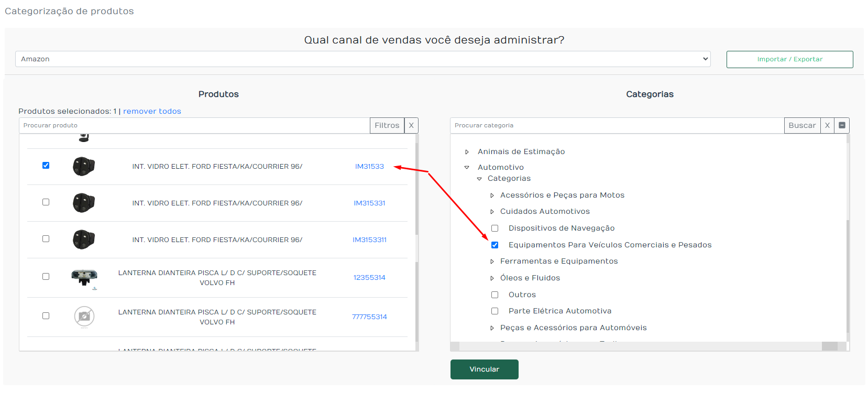The height and width of the screenshot is (414, 868).
Task: Click the Vincular button
Action: 485,369
